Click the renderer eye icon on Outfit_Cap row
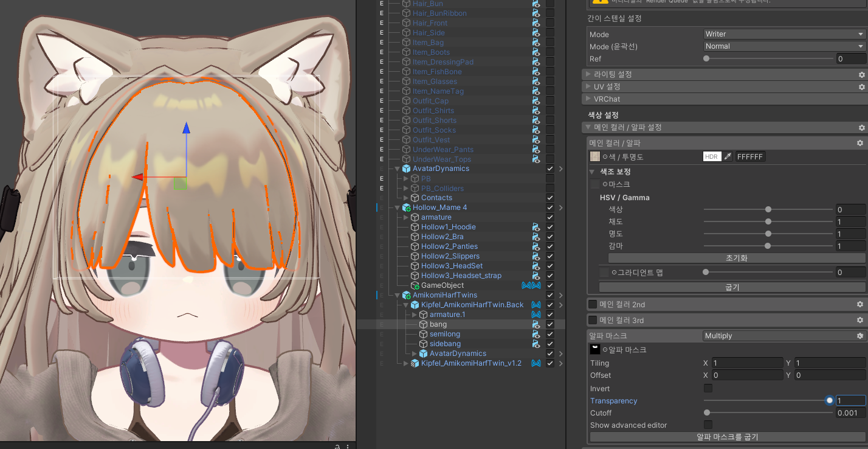The width and height of the screenshot is (868, 449). [x=536, y=101]
